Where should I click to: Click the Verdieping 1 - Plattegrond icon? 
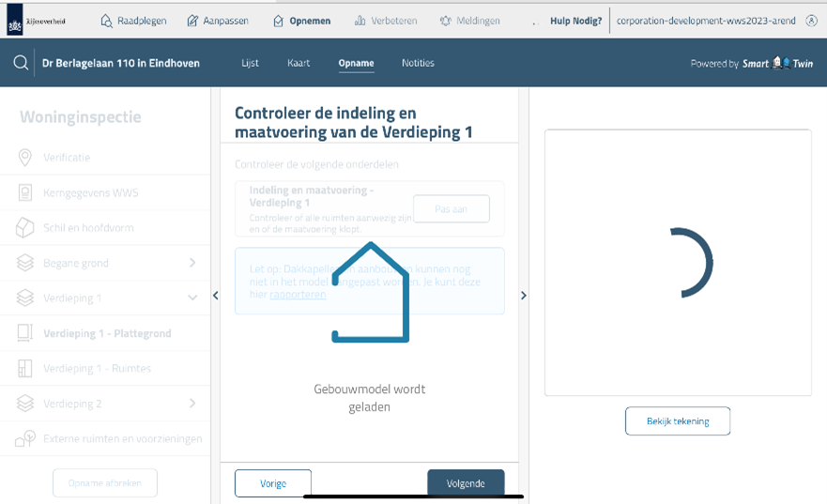25,333
